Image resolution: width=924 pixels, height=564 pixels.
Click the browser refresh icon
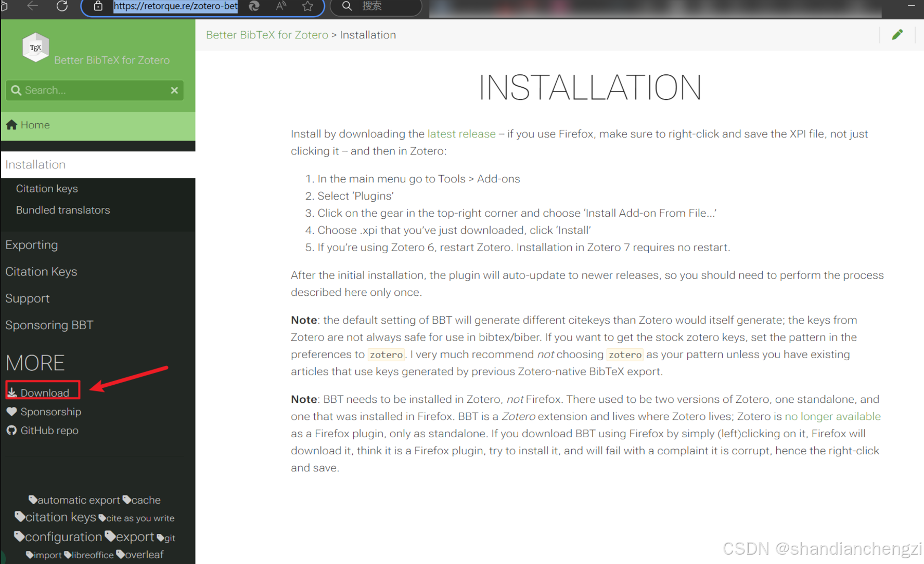(62, 6)
